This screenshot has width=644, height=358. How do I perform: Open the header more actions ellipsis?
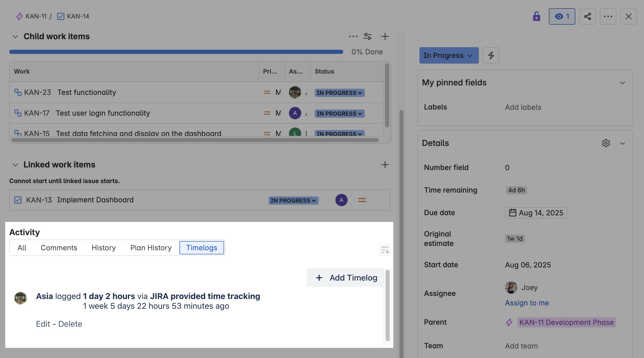[x=608, y=16]
